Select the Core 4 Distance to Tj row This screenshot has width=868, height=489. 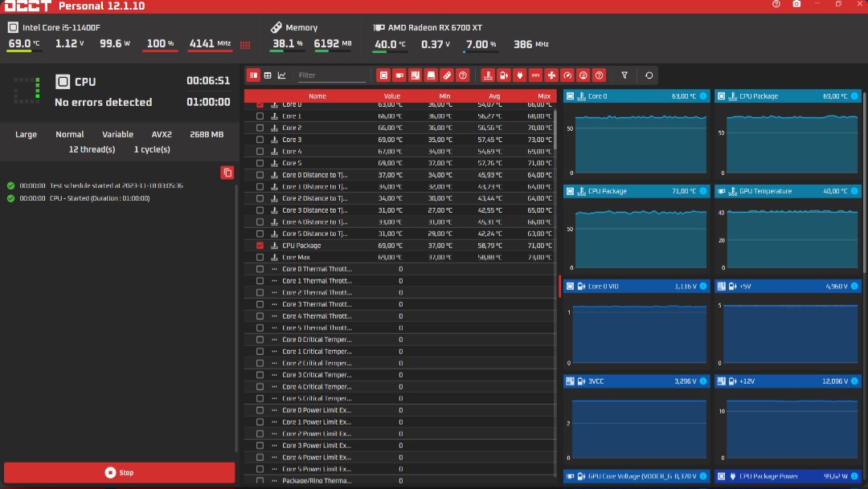(399, 222)
